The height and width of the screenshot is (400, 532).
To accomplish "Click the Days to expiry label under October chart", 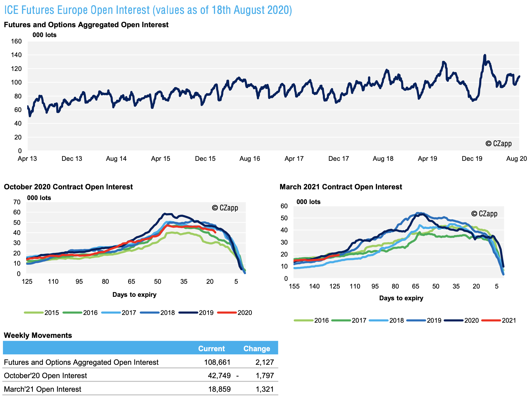I will pos(134,295).
